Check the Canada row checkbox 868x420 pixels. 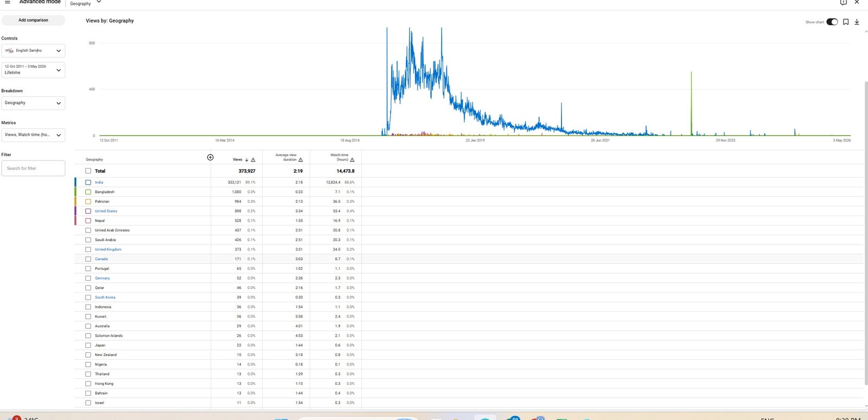(x=88, y=259)
